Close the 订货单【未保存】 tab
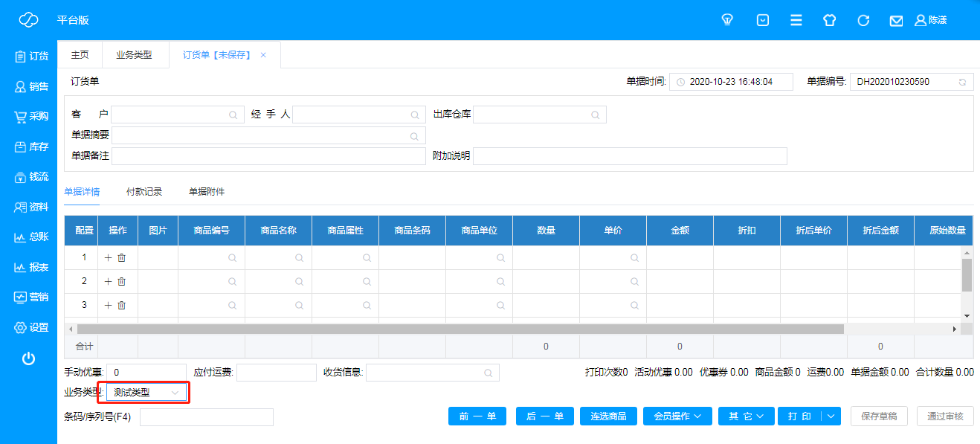The image size is (980, 444). (263, 55)
